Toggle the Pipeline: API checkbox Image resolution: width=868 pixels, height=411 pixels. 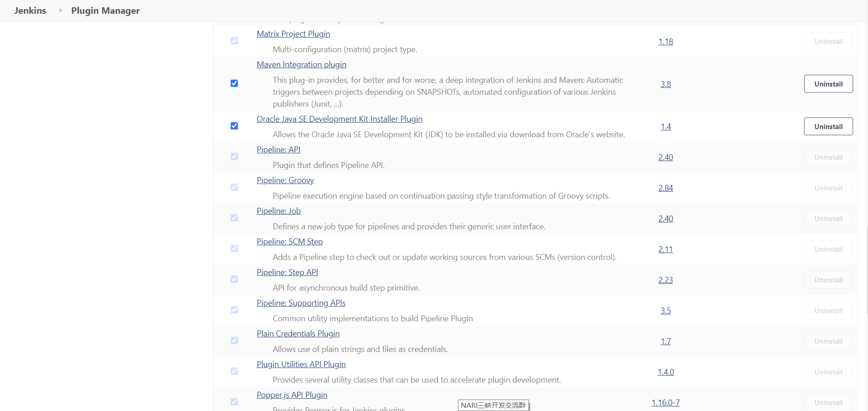click(x=234, y=157)
